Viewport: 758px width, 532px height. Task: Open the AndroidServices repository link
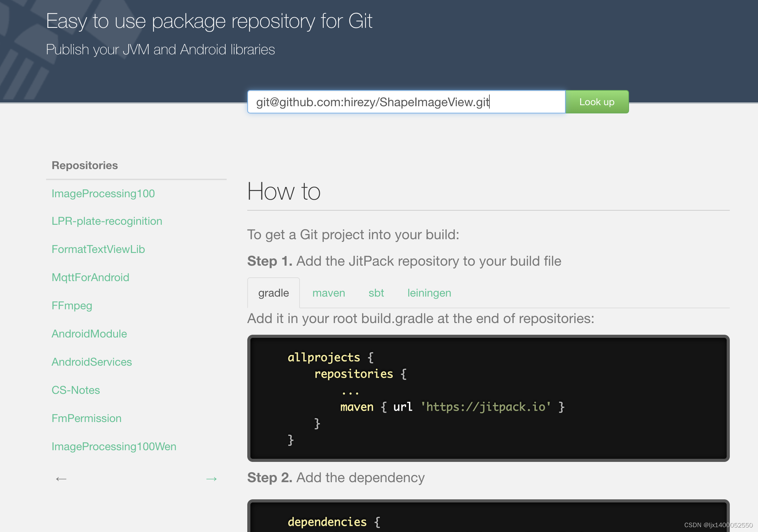click(91, 362)
